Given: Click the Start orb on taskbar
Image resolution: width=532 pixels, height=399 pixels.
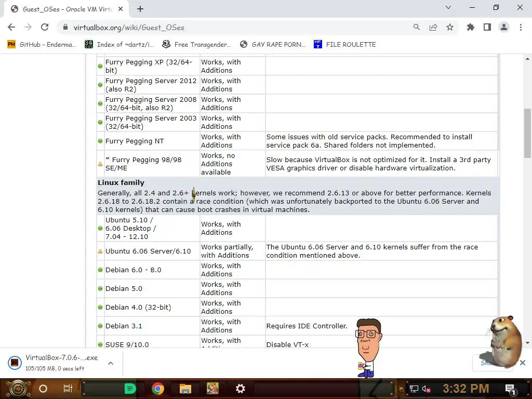Looking at the screenshot, I should point(18,389).
